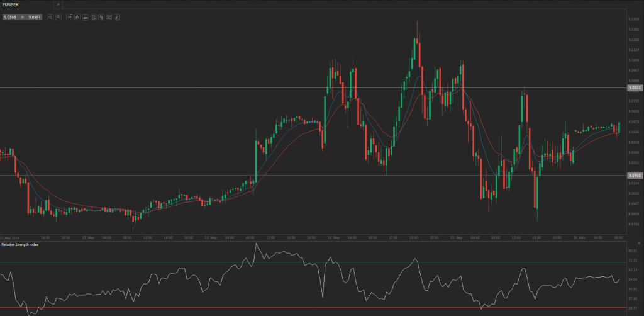Click the ask price 9.0597 button

[34, 17]
